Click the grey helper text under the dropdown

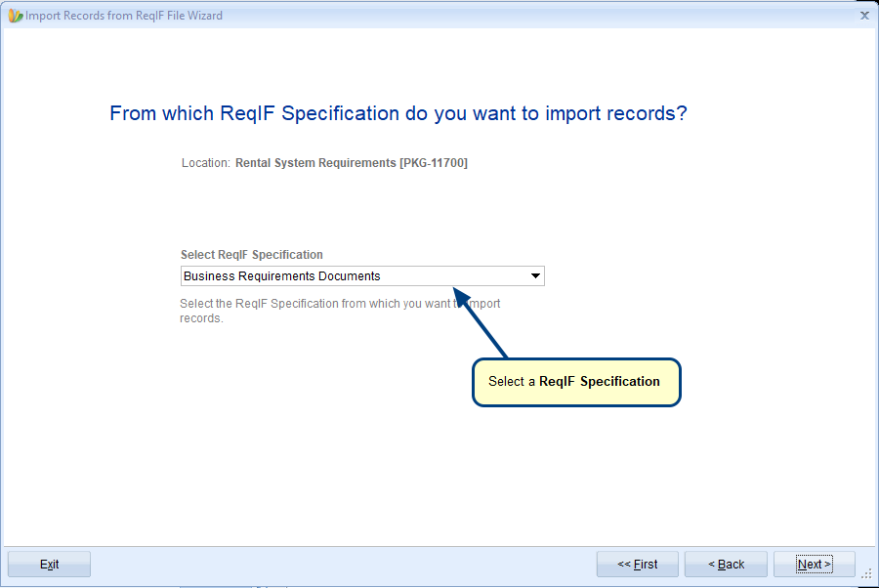[x=340, y=311]
